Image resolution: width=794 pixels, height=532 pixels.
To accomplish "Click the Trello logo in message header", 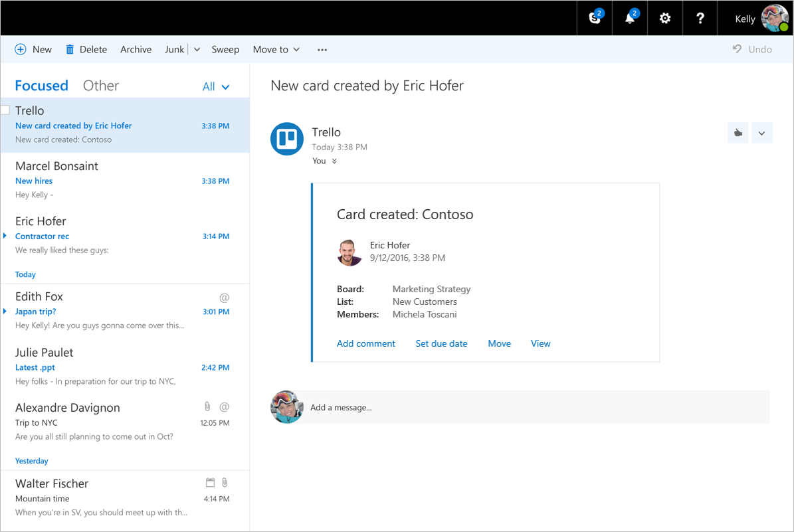I will pos(287,139).
